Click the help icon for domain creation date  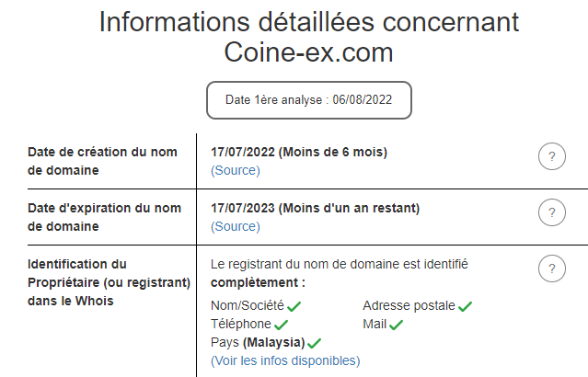pyautogui.click(x=551, y=157)
